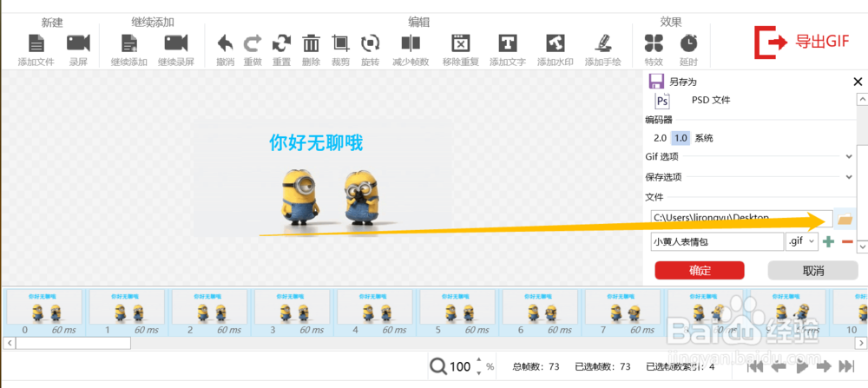Undo with the 撤消 arrow

pyautogui.click(x=226, y=43)
